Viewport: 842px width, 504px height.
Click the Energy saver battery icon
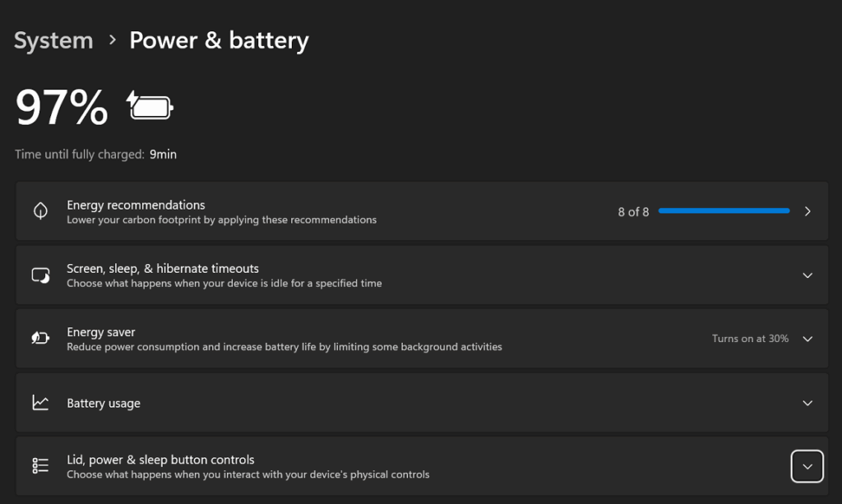[40, 339]
